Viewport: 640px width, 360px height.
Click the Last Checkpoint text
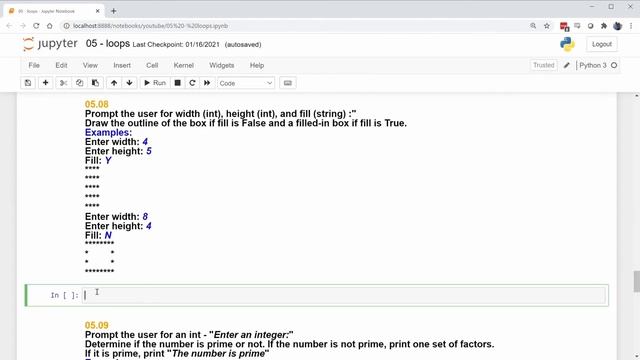coord(176,44)
